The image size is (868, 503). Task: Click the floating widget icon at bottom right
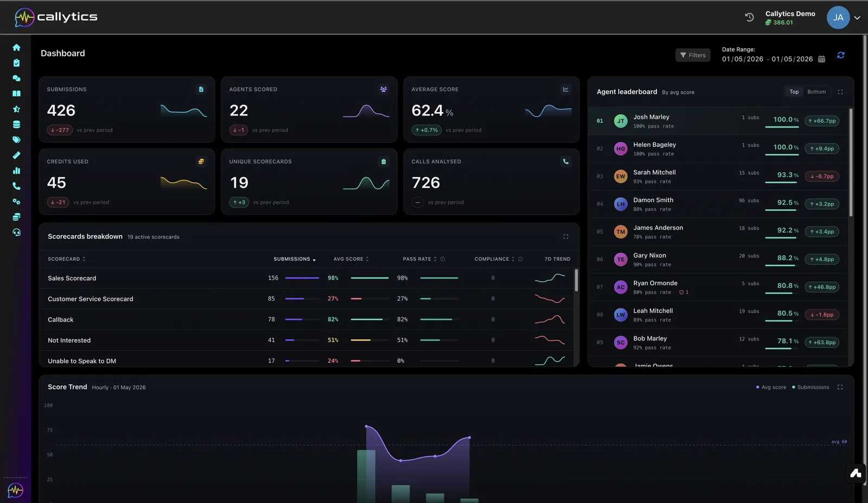point(856,473)
